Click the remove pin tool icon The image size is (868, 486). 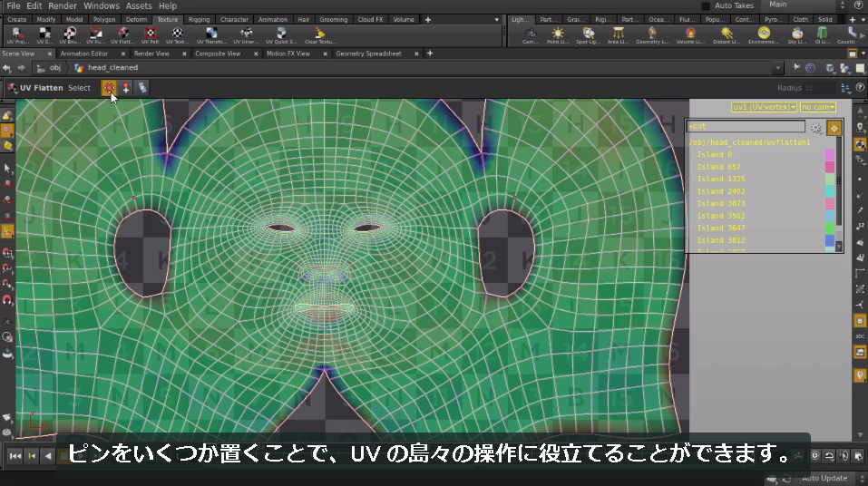tap(142, 87)
